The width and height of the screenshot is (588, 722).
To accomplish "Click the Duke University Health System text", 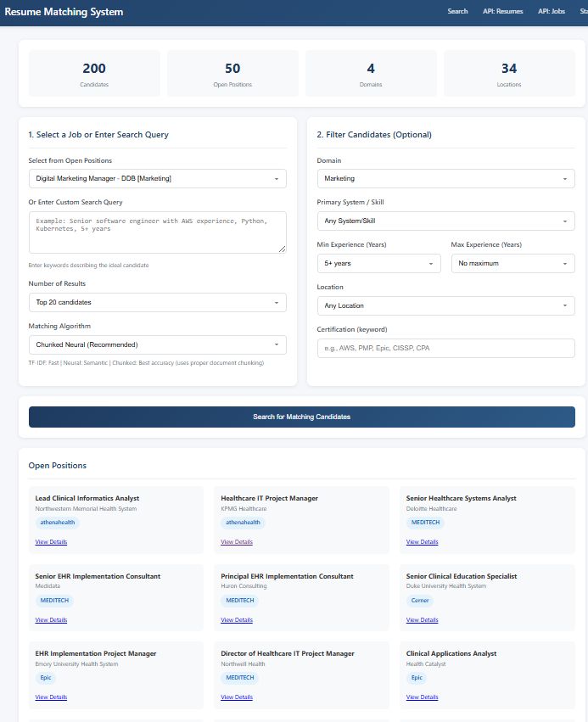I will click(x=446, y=586).
